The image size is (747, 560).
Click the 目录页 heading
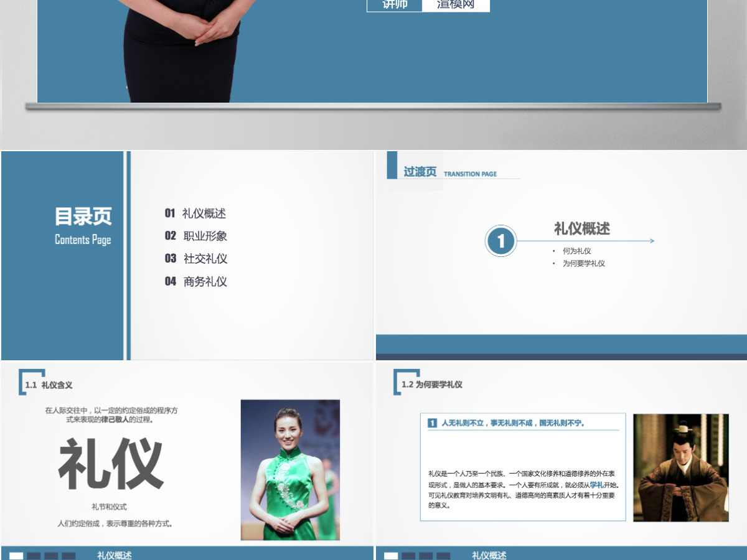[83, 216]
